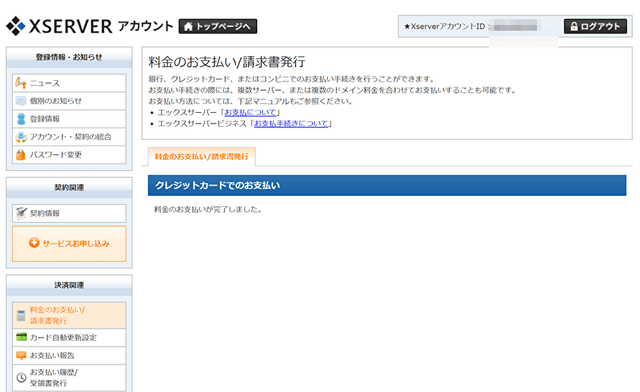Open サービスお申し込み orange button

tap(69, 244)
